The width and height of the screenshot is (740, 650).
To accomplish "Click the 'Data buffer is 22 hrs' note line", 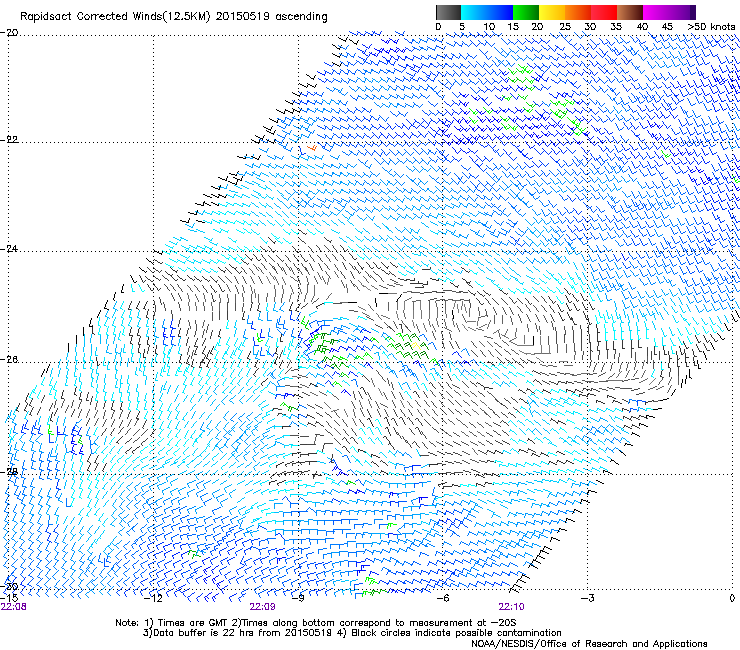I will pos(352,633).
